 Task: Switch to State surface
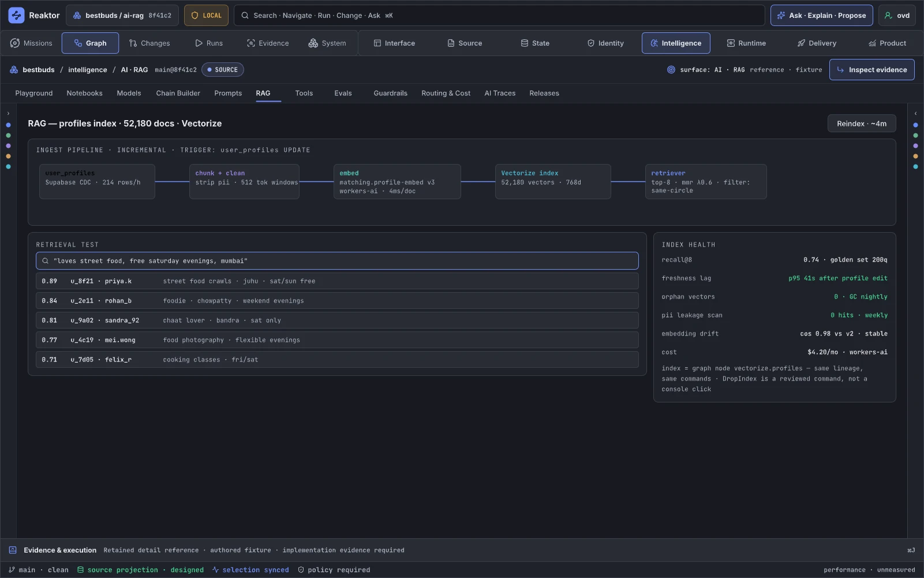535,43
